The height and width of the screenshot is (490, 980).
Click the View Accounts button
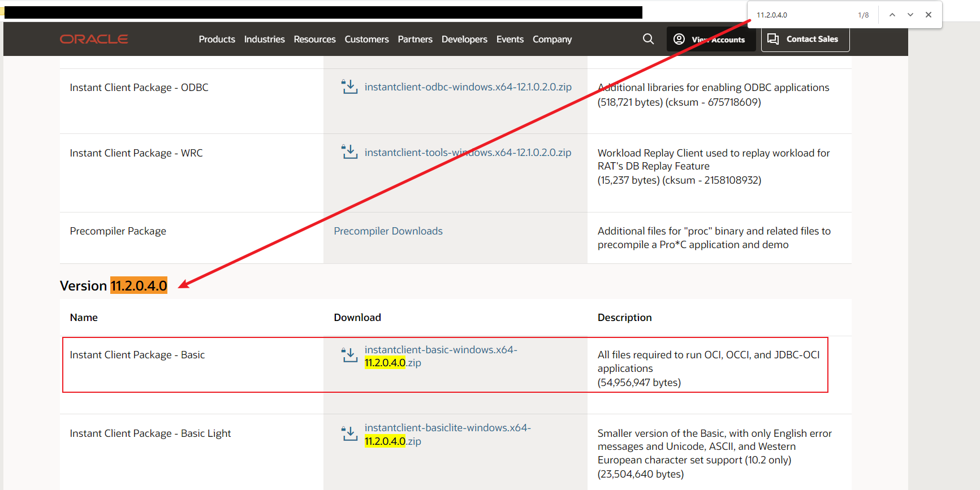(x=711, y=39)
